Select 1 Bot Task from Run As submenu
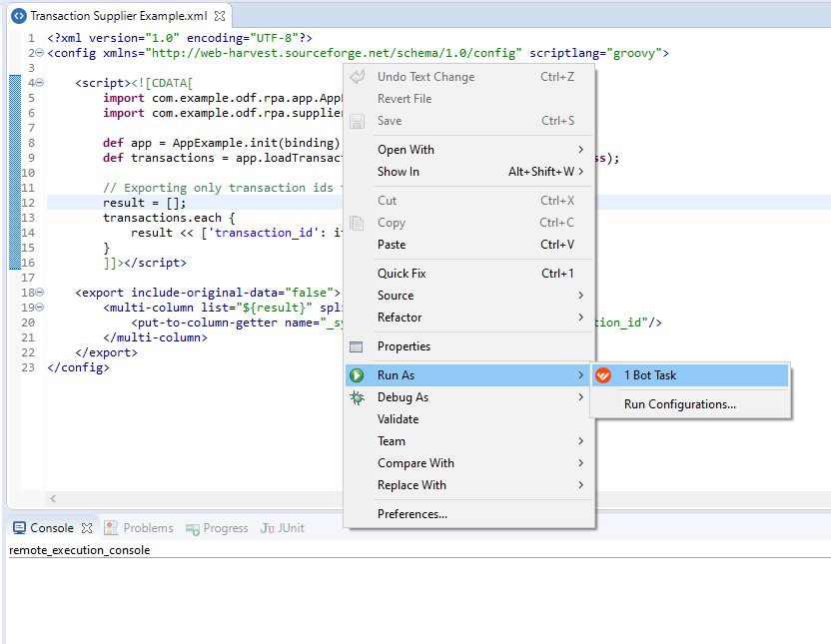This screenshot has width=831, height=644. tap(690, 375)
